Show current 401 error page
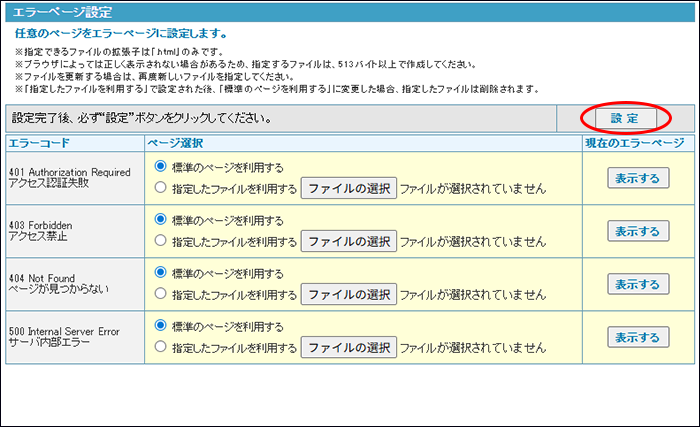The image size is (700, 427). [638, 177]
